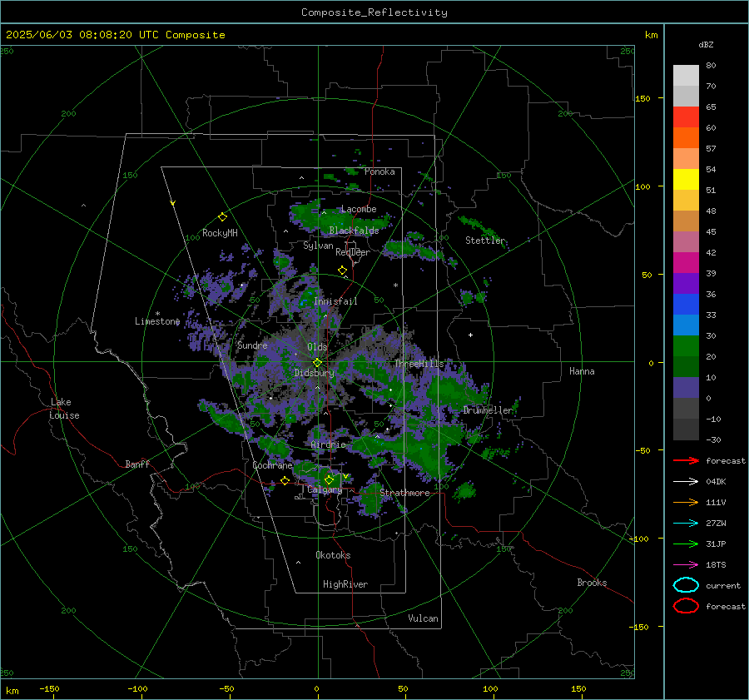Click the RockyMH label on the map
749x700 pixels.
(x=220, y=233)
